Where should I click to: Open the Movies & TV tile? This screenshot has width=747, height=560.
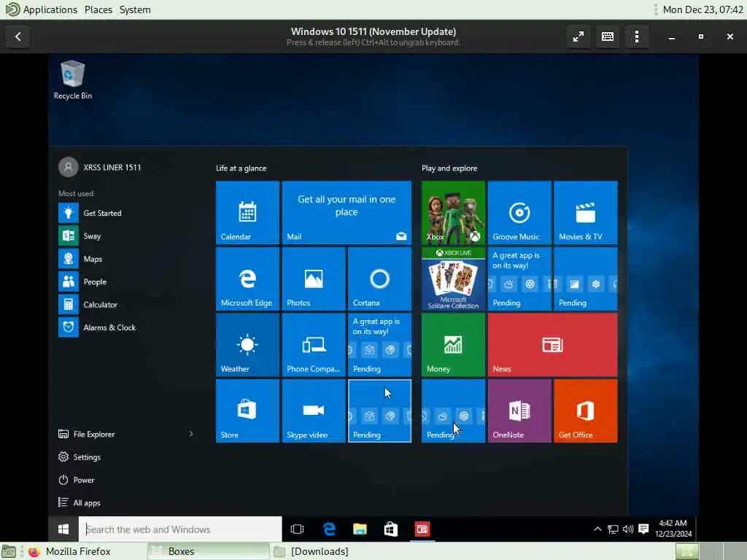[586, 212]
